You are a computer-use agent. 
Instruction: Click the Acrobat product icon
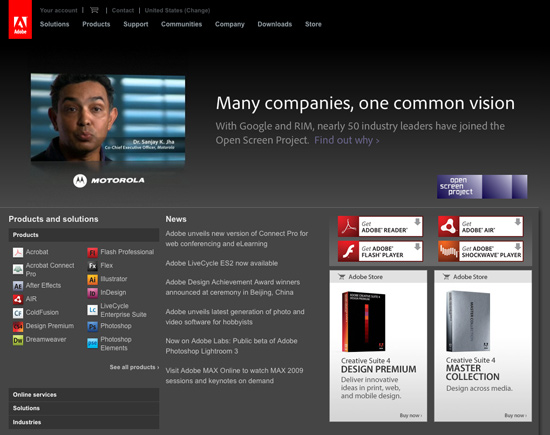[x=18, y=252]
